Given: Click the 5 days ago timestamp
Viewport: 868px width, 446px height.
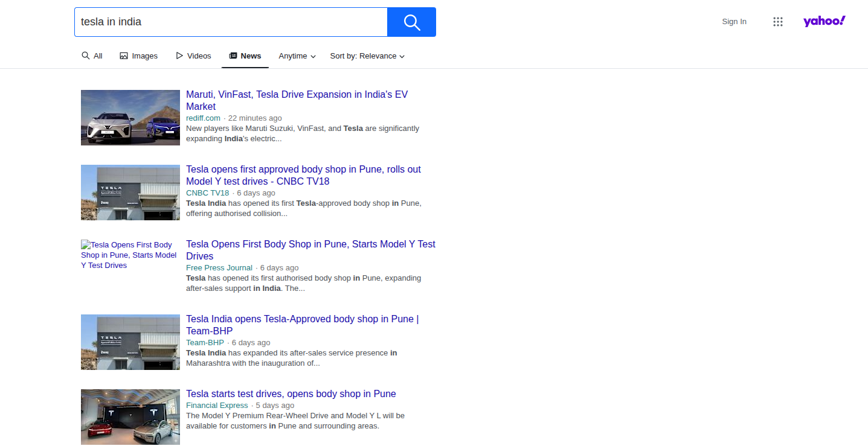Looking at the screenshot, I should [275, 406].
